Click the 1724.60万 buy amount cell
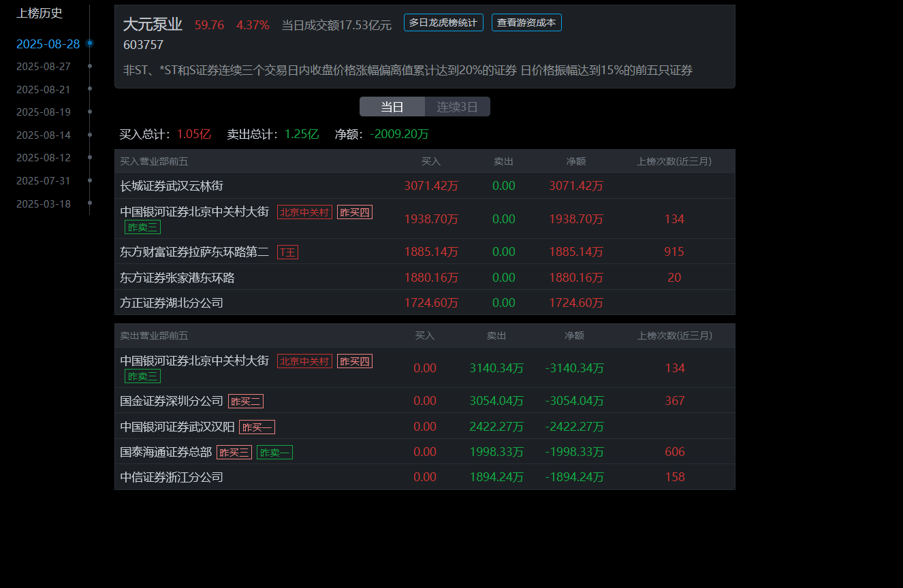Viewport: 903px width, 588px height. pyautogui.click(x=431, y=303)
